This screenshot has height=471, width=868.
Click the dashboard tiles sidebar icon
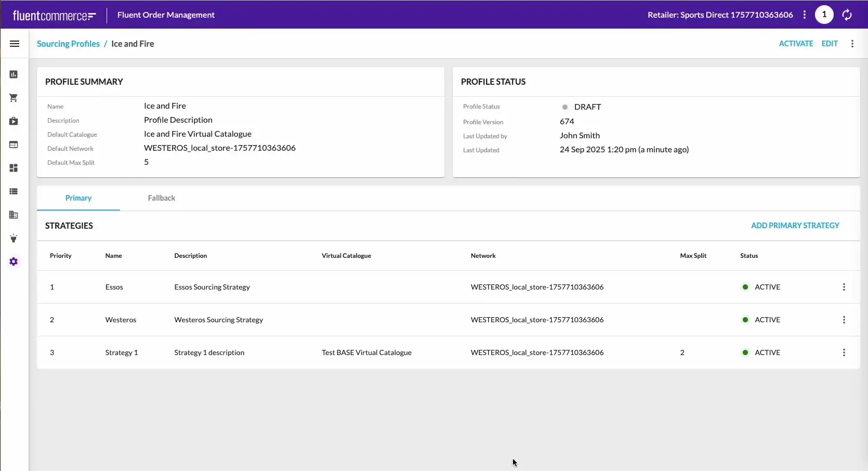(x=14, y=168)
